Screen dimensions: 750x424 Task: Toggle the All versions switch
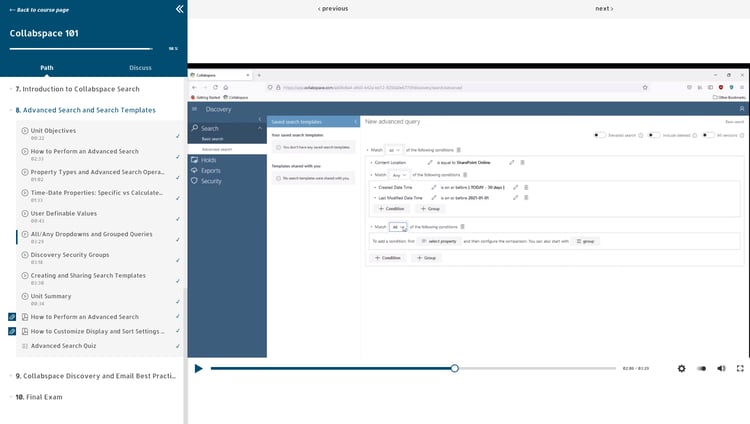point(707,134)
